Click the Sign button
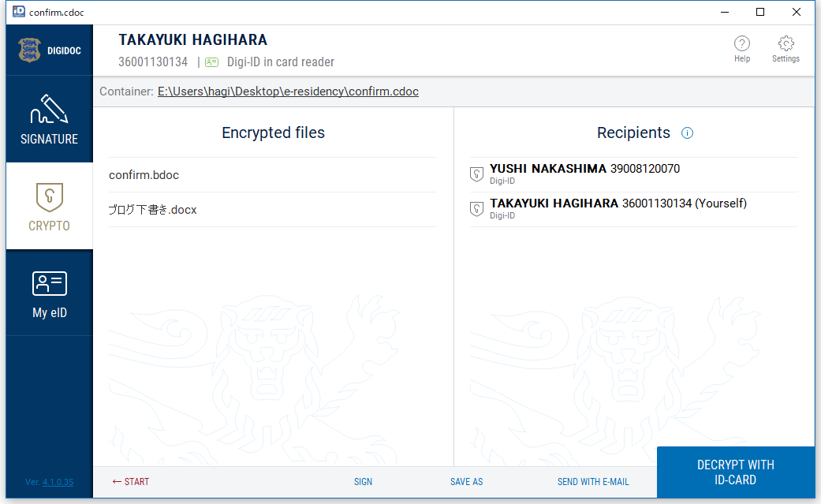 pyautogui.click(x=363, y=481)
